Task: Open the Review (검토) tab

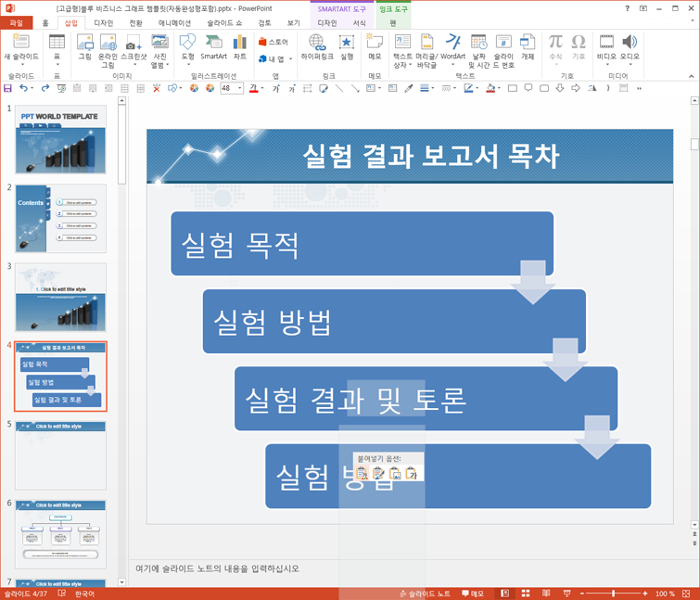Action: (x=264, y=23)
